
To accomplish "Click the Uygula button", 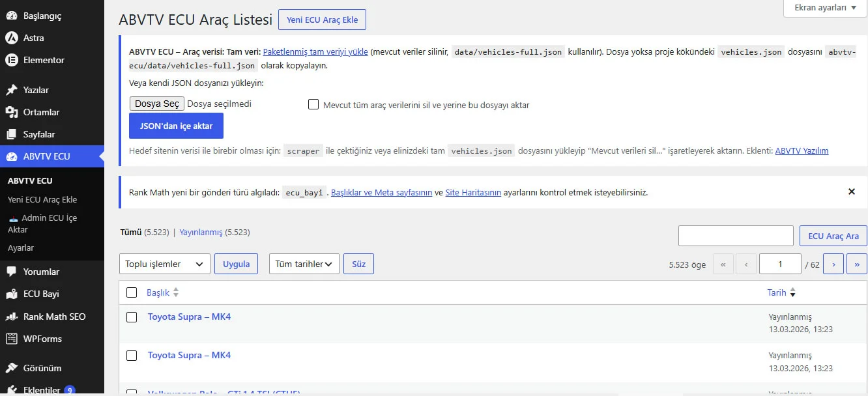I will [236, 264].
